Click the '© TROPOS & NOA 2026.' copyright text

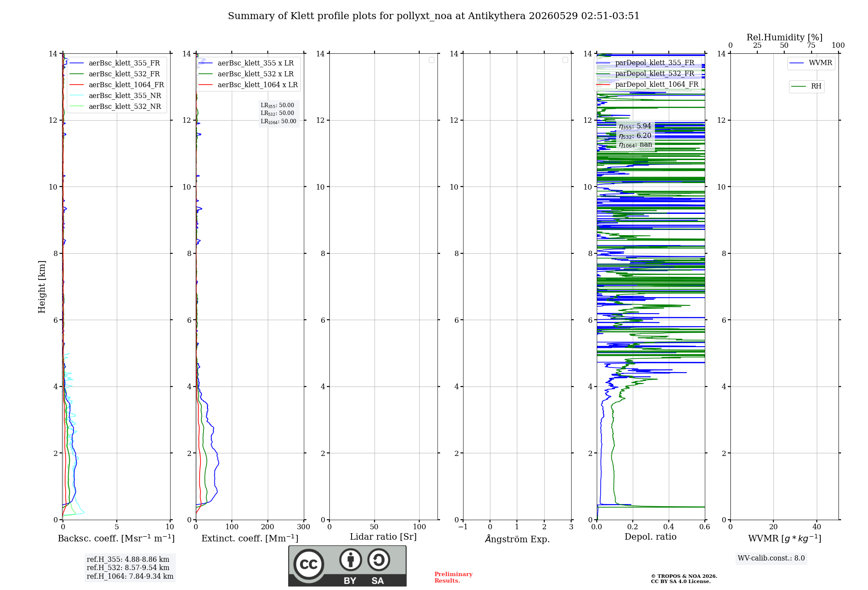684,576
